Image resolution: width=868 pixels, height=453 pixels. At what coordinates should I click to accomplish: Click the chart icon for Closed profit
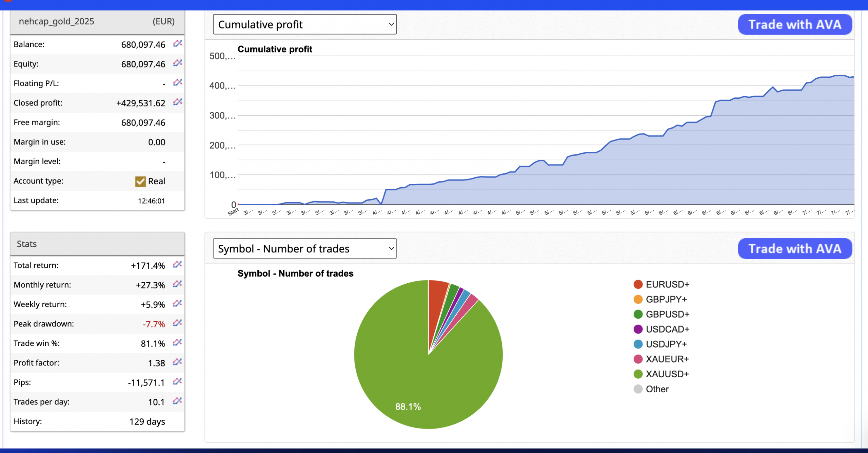pyautogui.click(x=177, y=102)
